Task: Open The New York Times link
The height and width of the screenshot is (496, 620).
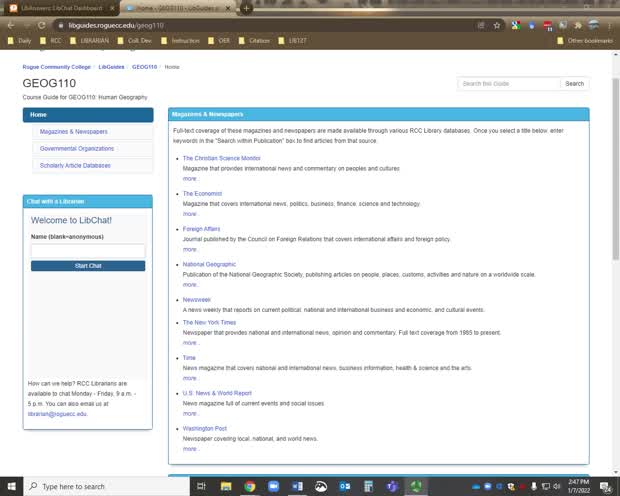Action: [209, 322]
